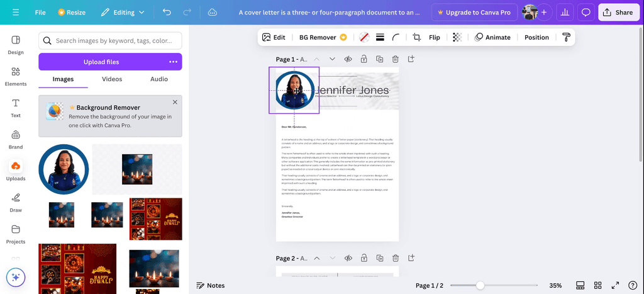
Task: Hide Page 1 using the eye icon
Action: click(348, 59)
